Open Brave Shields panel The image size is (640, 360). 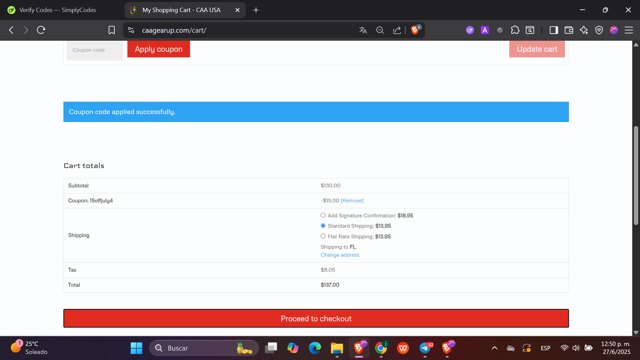416,30
